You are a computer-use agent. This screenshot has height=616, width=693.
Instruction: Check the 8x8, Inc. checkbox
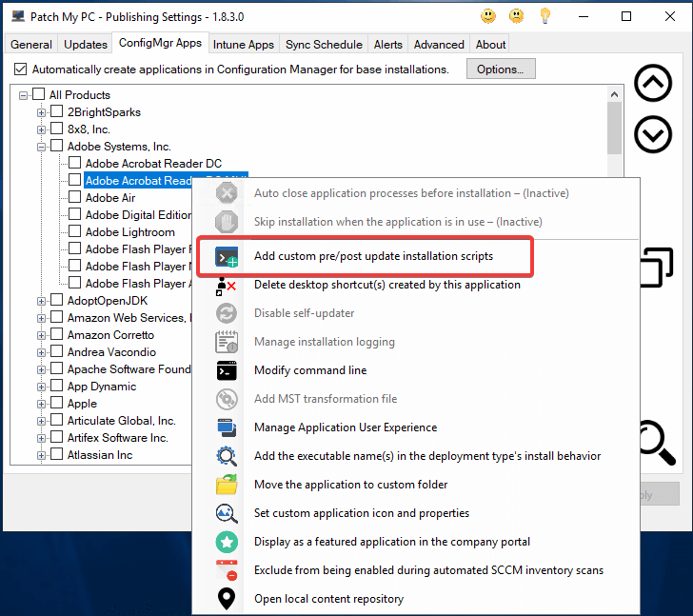tap(56, 129)
